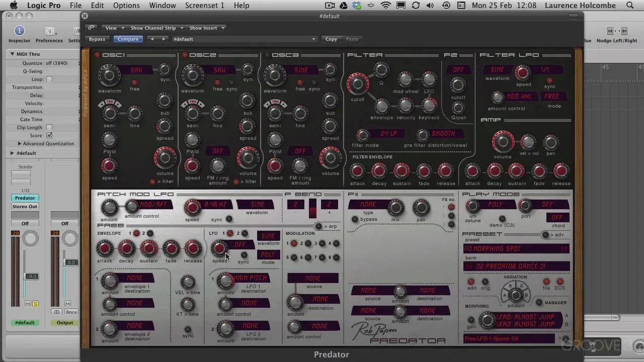
Task: Go to next preset with right arrow
Action: click(163, 39)
